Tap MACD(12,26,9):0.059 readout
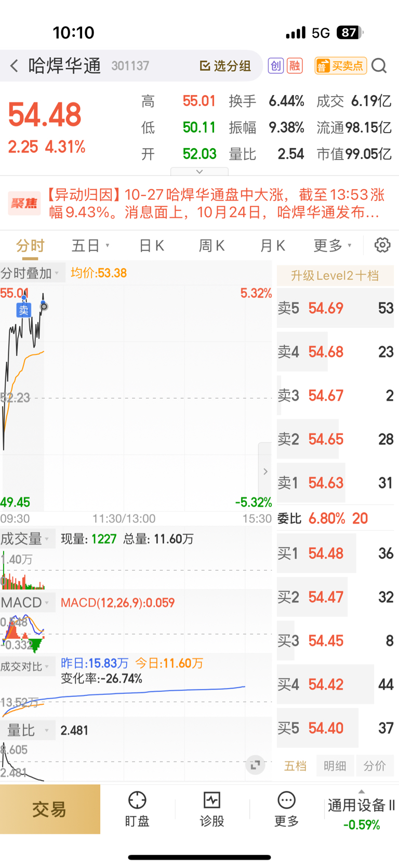The height and width of the screenshot is (868, 399). pyautogui.click(x=118, y=603)
